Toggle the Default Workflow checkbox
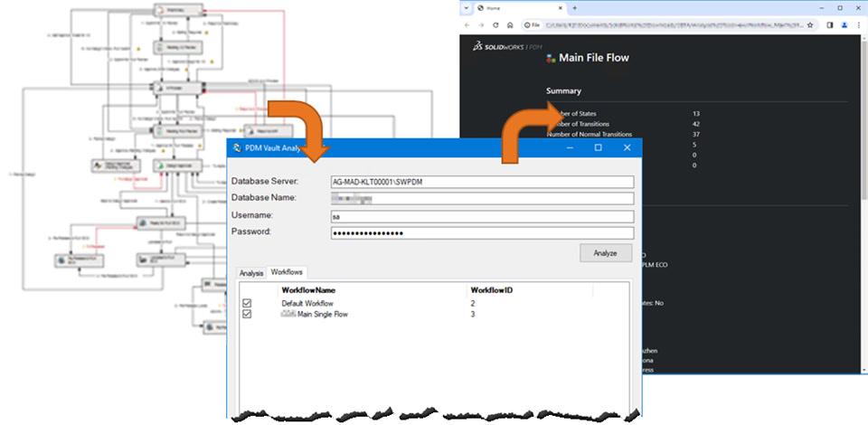 click(x=247, y=303)
